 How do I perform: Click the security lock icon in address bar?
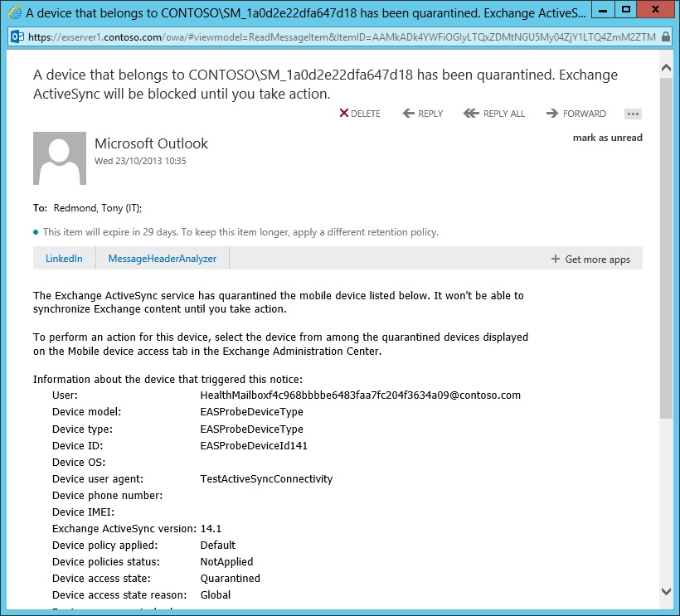666,37
